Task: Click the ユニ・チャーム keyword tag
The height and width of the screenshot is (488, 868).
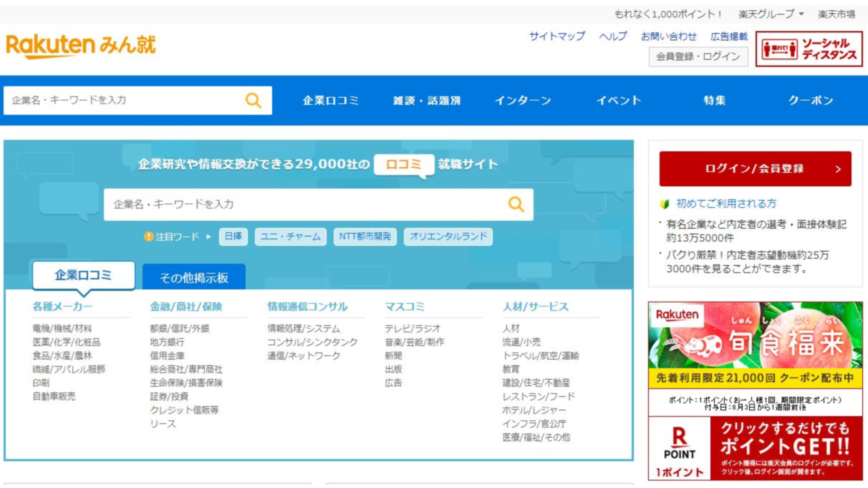Action: coord(290,236)
